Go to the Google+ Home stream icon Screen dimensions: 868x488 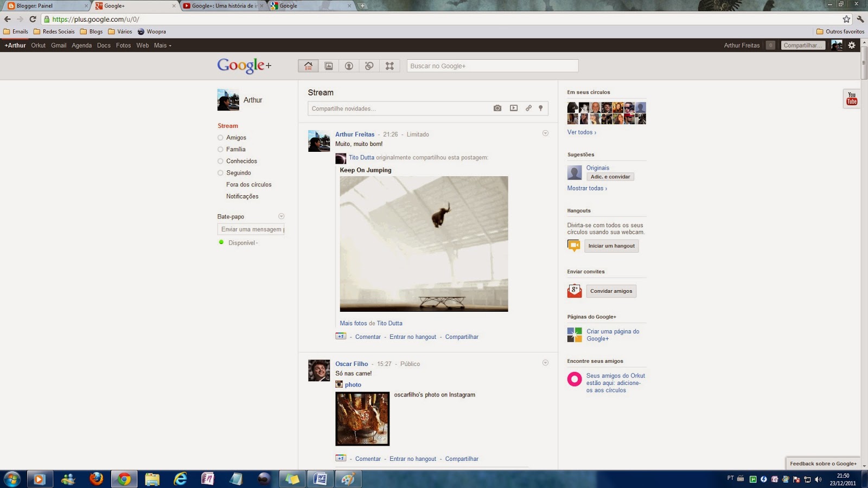click(308, 66)
